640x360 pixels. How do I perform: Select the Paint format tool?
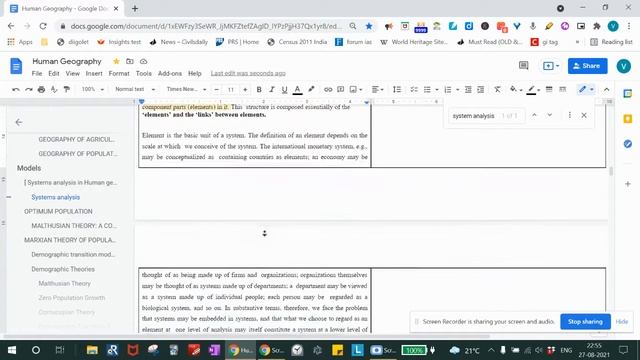pyautogui.click(x=67, y=89)
